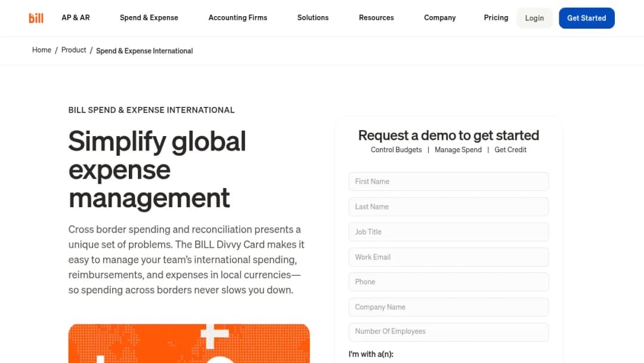Go to Home breadcrumb link

tap(42, 50)
